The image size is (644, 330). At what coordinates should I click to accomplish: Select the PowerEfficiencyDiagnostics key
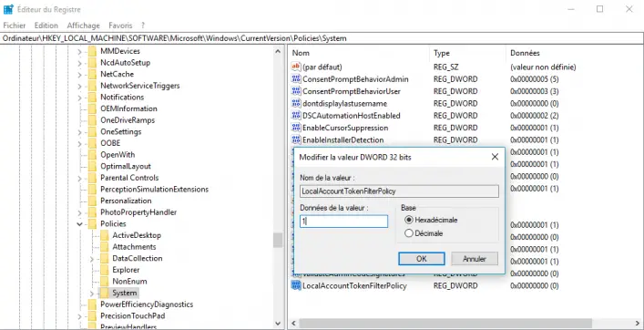click(x=147, y=304)
